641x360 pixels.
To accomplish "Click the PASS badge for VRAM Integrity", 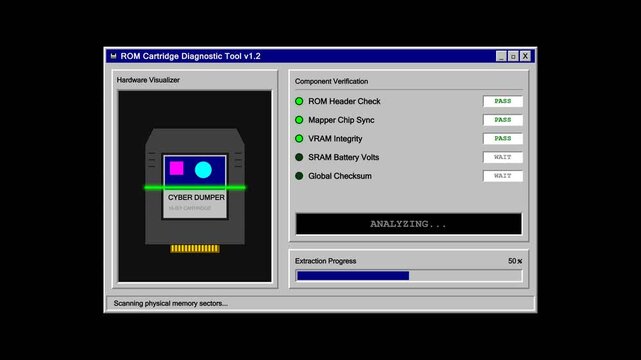I will pos(503,139).
